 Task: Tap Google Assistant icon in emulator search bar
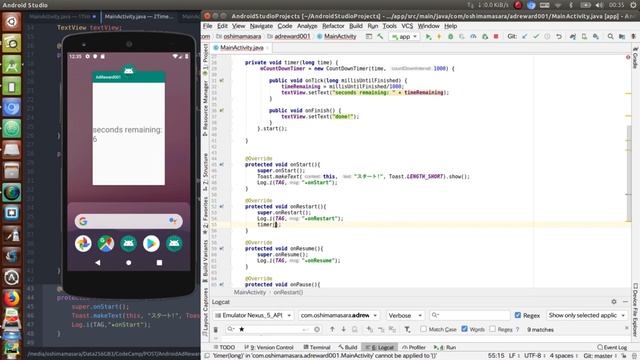(173, 221)
